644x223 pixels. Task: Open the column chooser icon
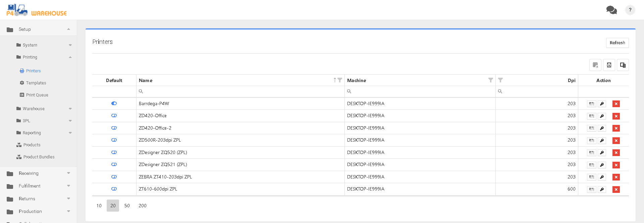coord(623,65)
